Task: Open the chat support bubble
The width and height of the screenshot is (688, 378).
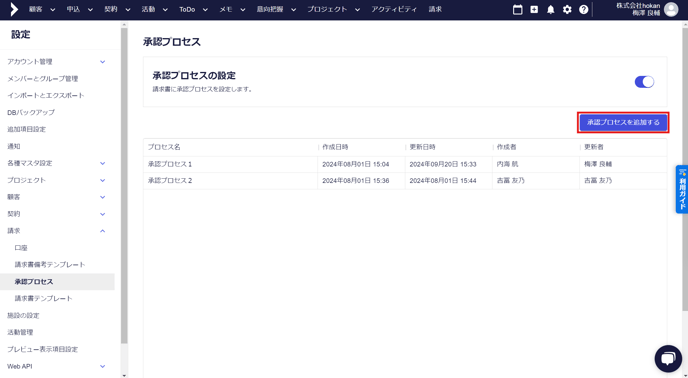Action: coord(668,359)
